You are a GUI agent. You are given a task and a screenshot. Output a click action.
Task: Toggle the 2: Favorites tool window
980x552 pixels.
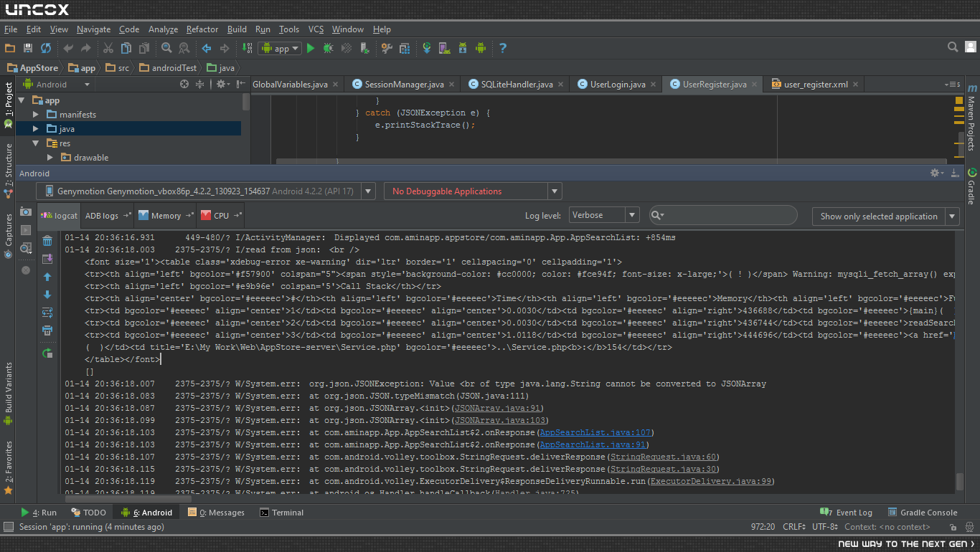click(8, 468)
